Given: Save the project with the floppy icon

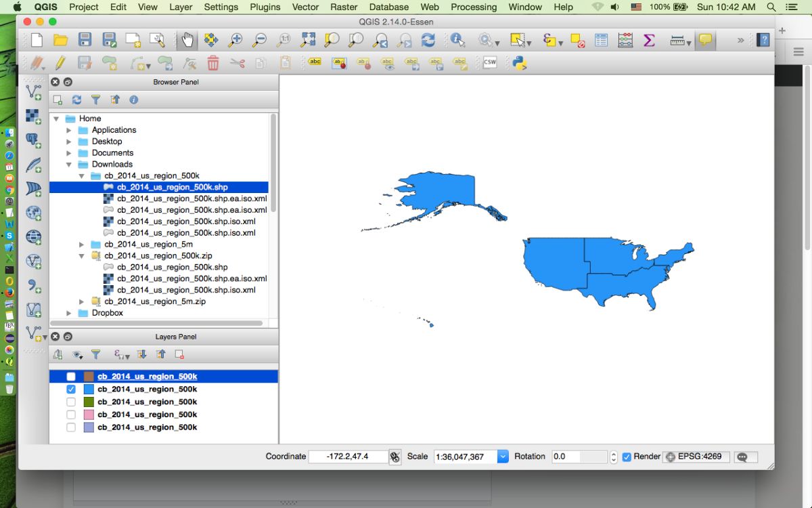Looking at the screenshot, I should 85,40.
